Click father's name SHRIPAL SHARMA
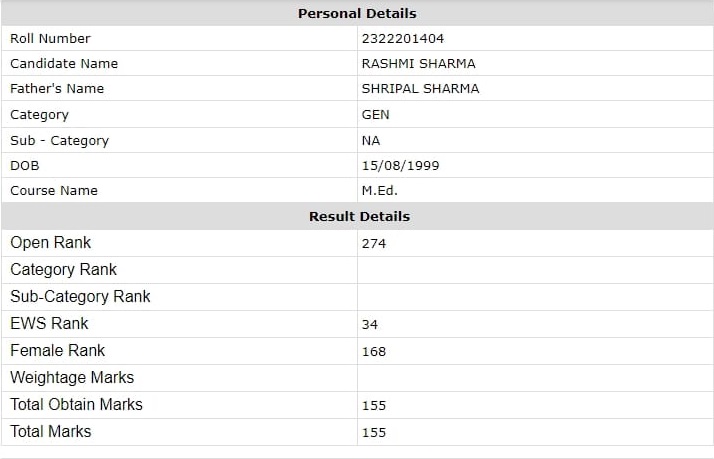Image resolution: width=714 pixels, height=459 pixels. [420, 89]
